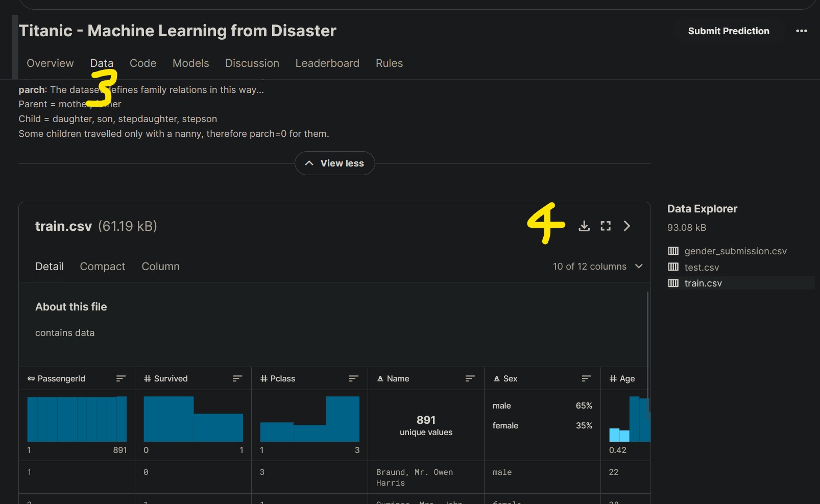Open the sort options for the Survived column
This screenshot has height=504, width=820.
click(237, 378)
